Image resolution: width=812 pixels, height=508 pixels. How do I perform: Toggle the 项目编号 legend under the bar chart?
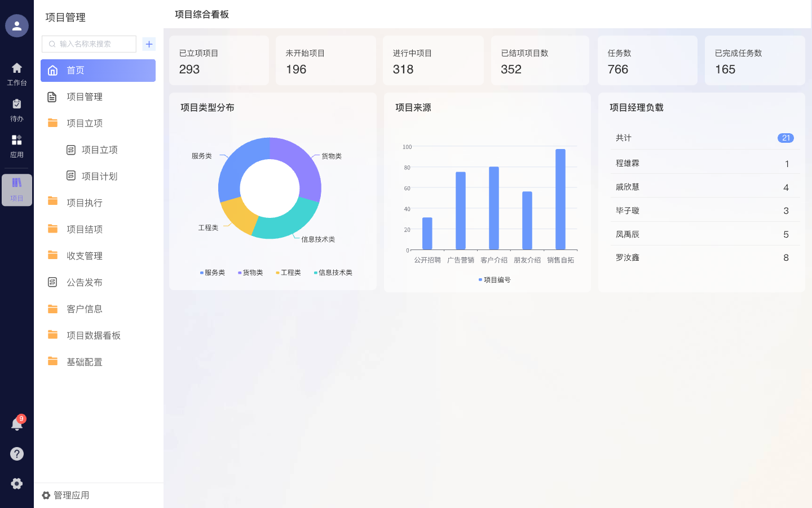click(494, 279)
